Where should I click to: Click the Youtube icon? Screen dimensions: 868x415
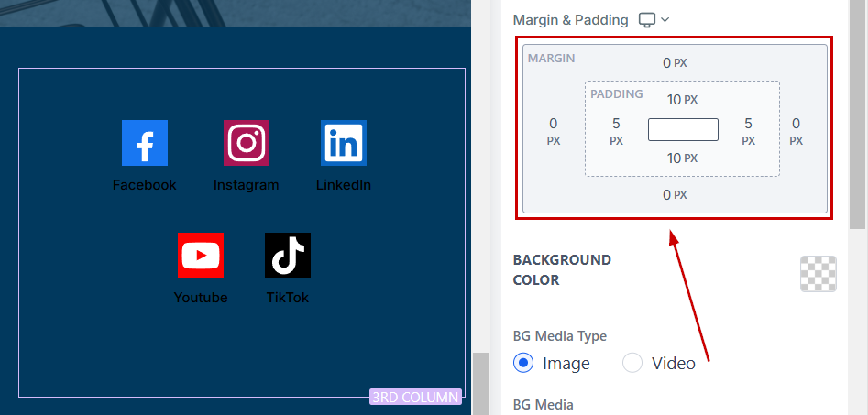201,256
